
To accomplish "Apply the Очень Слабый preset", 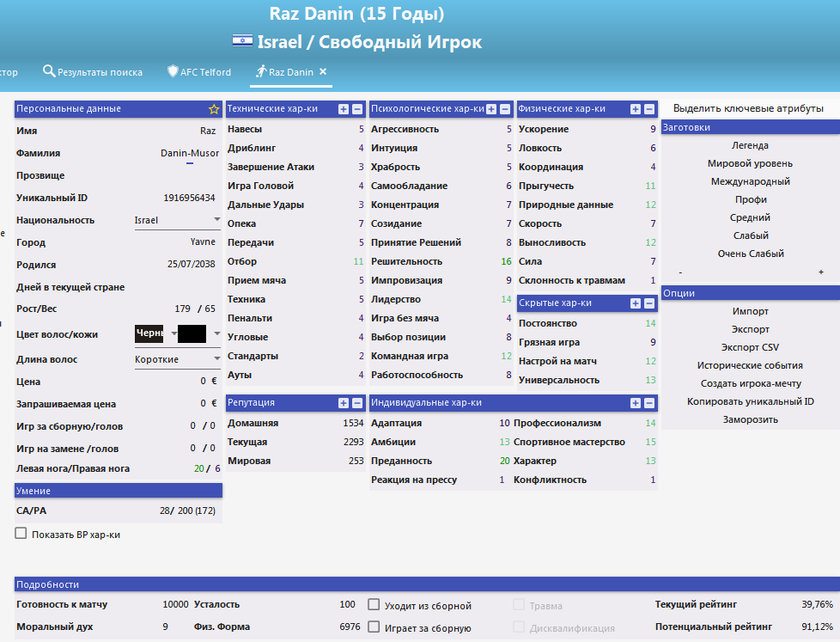I will click(x=750, y=254).
